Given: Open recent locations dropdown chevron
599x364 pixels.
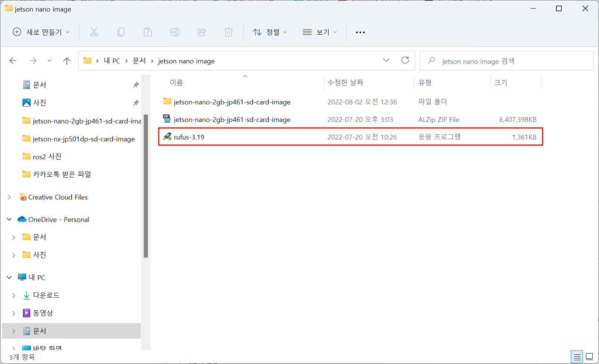Looking at the screenshot, I should tap(49, 60).
